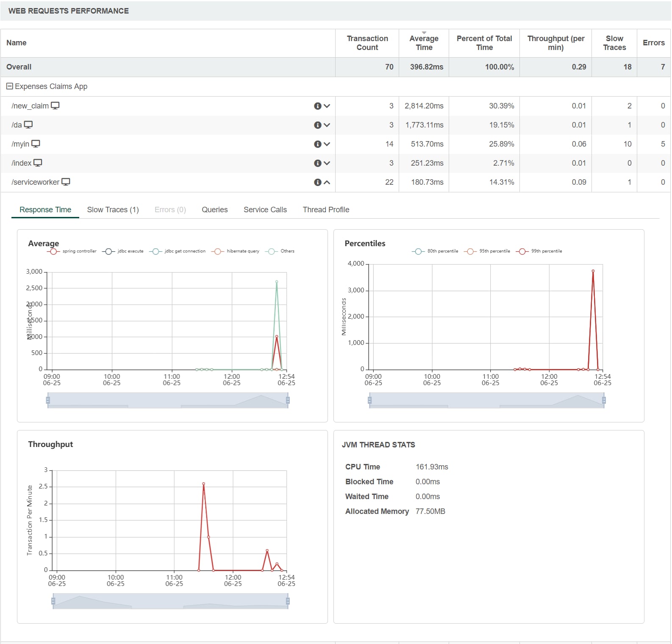Sort by Average Time column header
672x644 pixels.
point(424,43)
